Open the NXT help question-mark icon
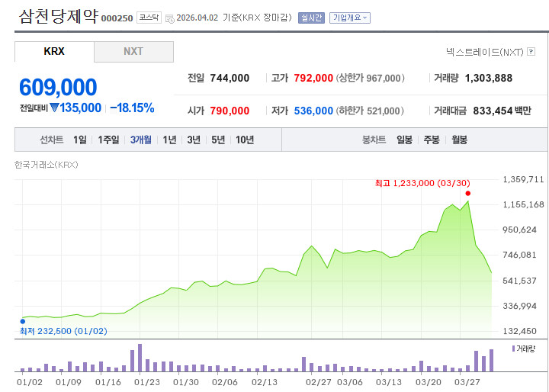 pyautogui.click(x=531, y=52)
